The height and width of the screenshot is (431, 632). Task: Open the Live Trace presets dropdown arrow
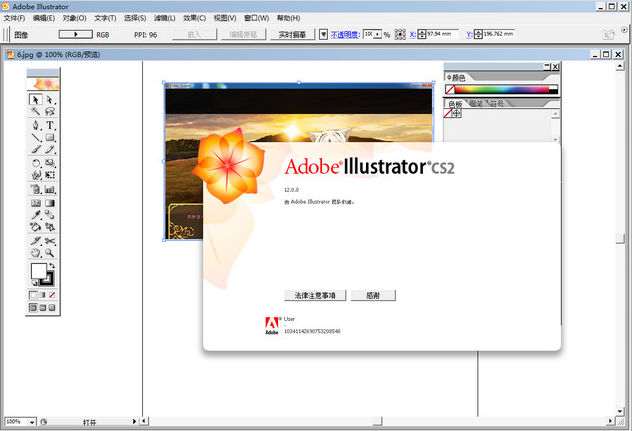tap(323, 34)
